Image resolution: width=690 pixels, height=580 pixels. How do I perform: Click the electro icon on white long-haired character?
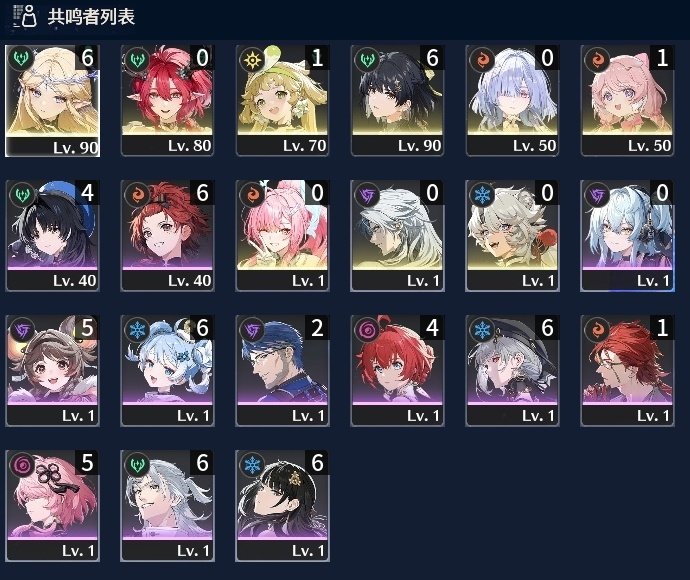(368, 194)
